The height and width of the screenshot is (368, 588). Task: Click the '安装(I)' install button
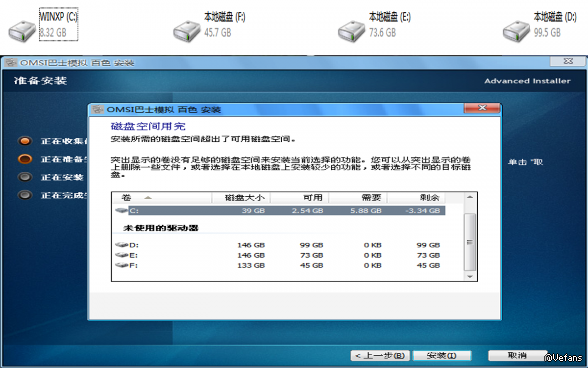coord(441,356)
